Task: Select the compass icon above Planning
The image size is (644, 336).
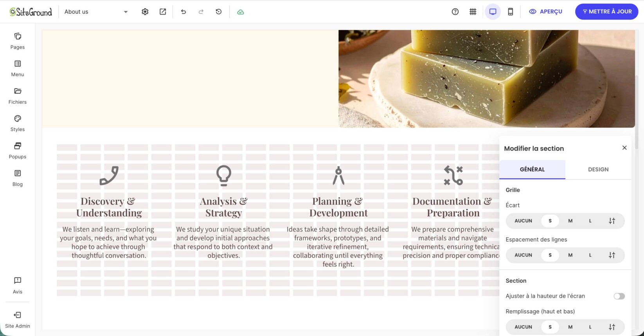Action: tap(338, 175)
